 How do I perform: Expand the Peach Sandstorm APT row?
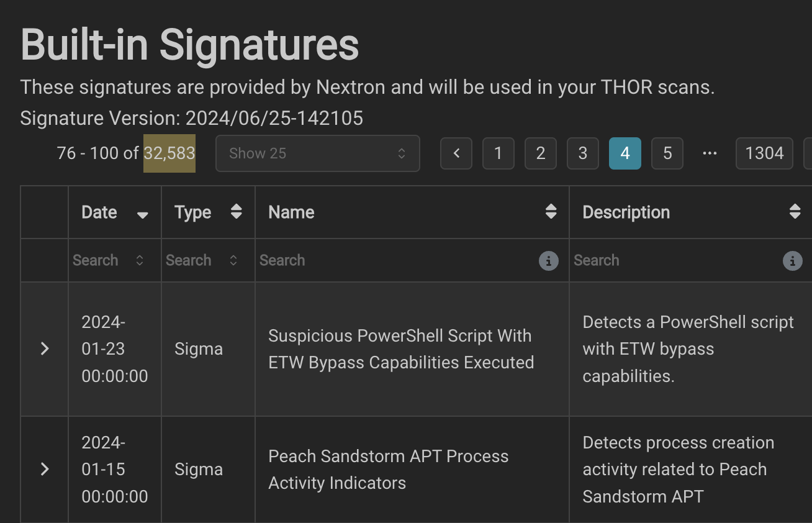pos(45,469)
